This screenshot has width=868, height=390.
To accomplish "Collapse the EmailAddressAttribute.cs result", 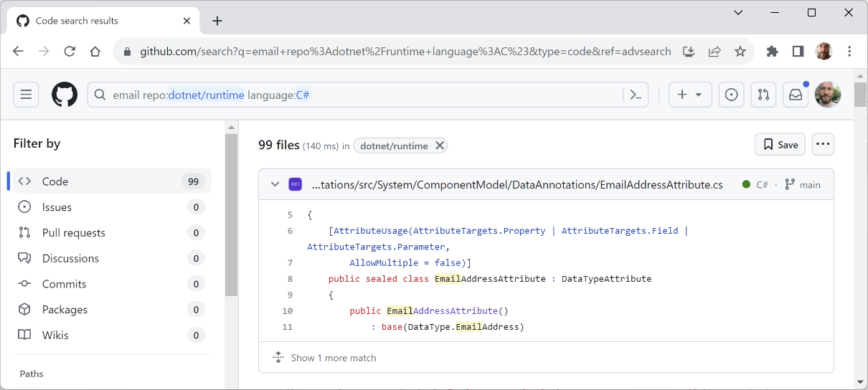I will (x=275, y=184).
